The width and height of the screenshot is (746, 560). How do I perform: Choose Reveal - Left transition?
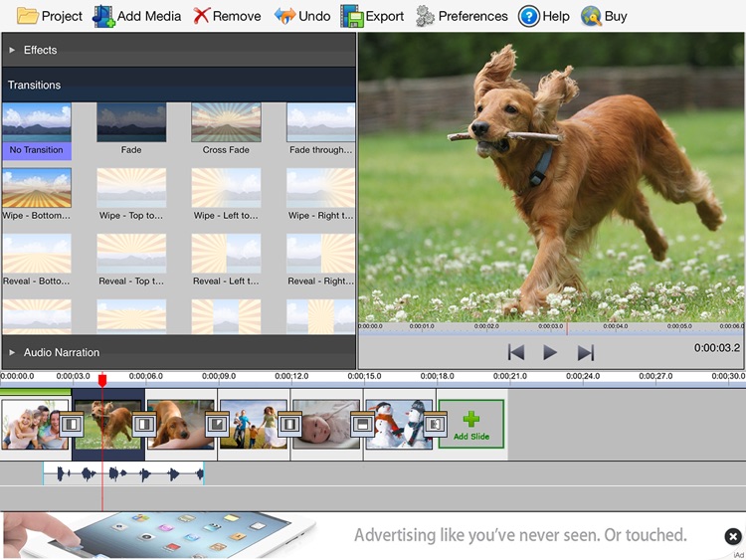(x=226, y=261)
